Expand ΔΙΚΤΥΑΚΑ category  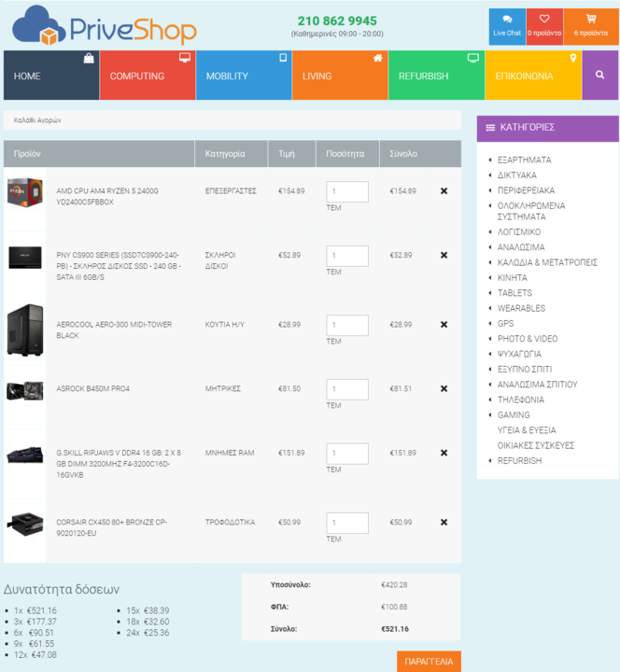pos(516,175)
